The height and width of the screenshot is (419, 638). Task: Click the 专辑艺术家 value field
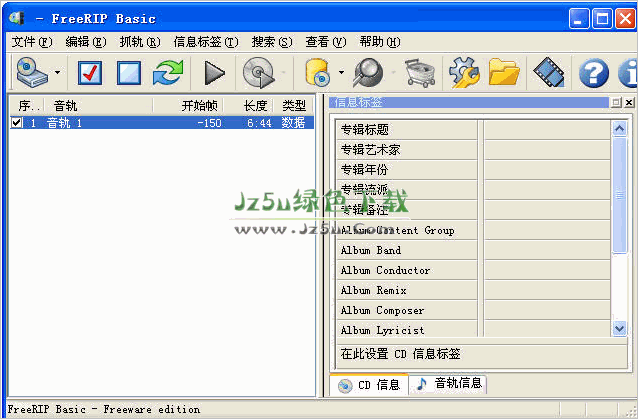tap(547, 150)
